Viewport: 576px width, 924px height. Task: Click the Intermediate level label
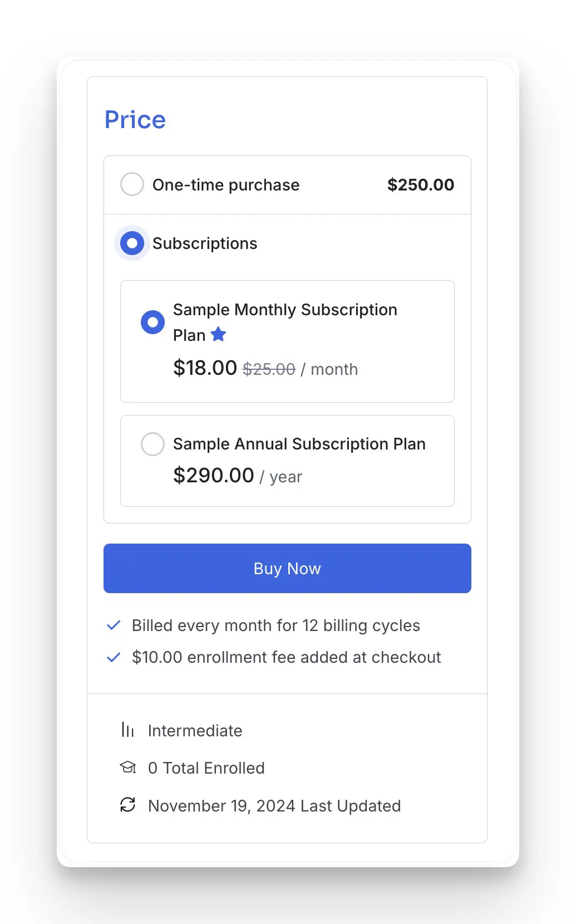[x=195, y=730]
